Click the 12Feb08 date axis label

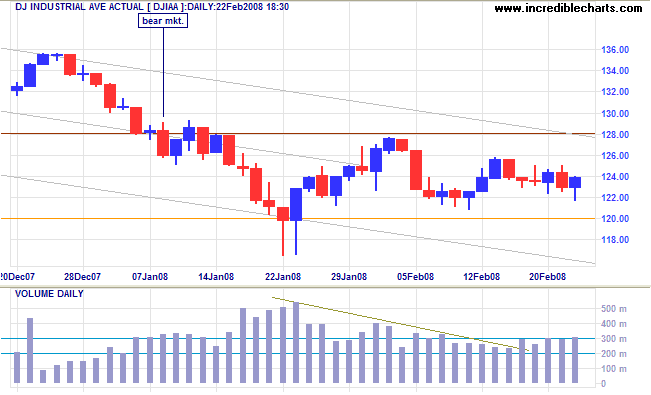coord(482,277)
